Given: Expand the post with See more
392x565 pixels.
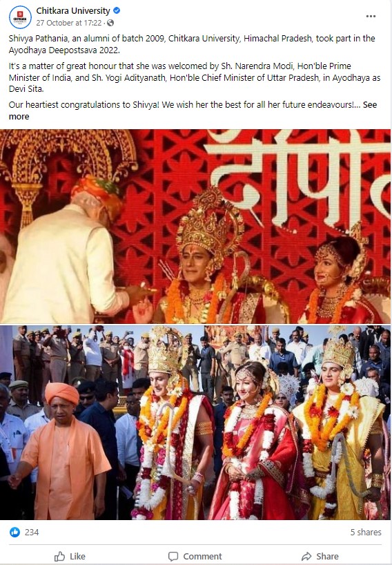Looking at the screenshot, I should click(193, 111).
